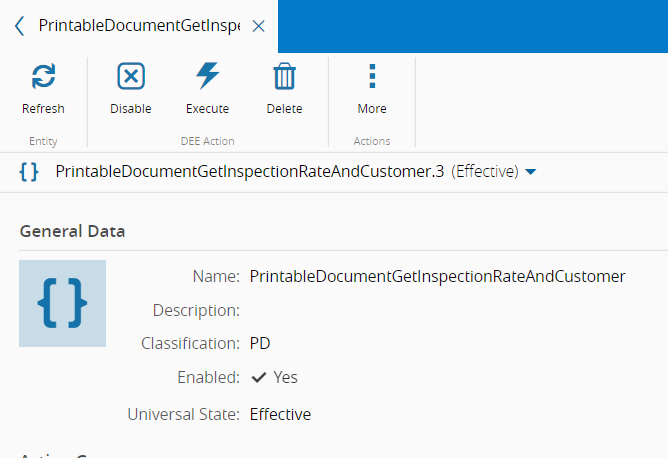This screenshot has width=668, height=458.
Task: Click the Entity group label under Refresh
Action: pyautogui.click(x=43, y=141)
